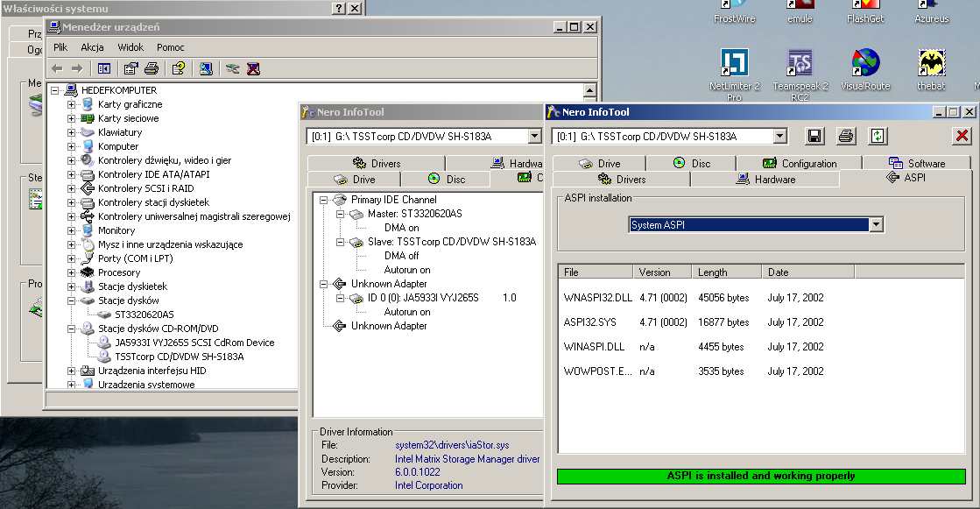The height and width of the screenshot is (509, 980).
Task: Collapse the Primary IDE Channel node
Action: (x=324, y=200)
